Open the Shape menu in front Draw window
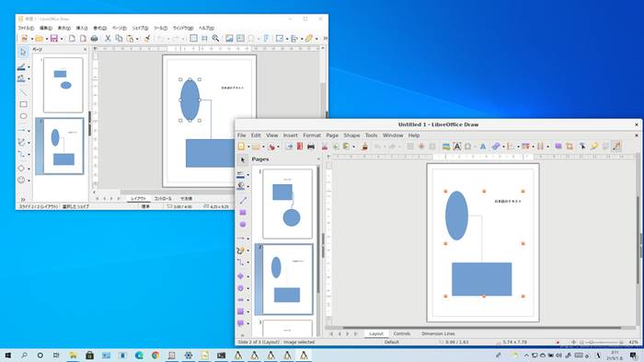Screen dimensions: 644x362 click(x=351, y=135)
